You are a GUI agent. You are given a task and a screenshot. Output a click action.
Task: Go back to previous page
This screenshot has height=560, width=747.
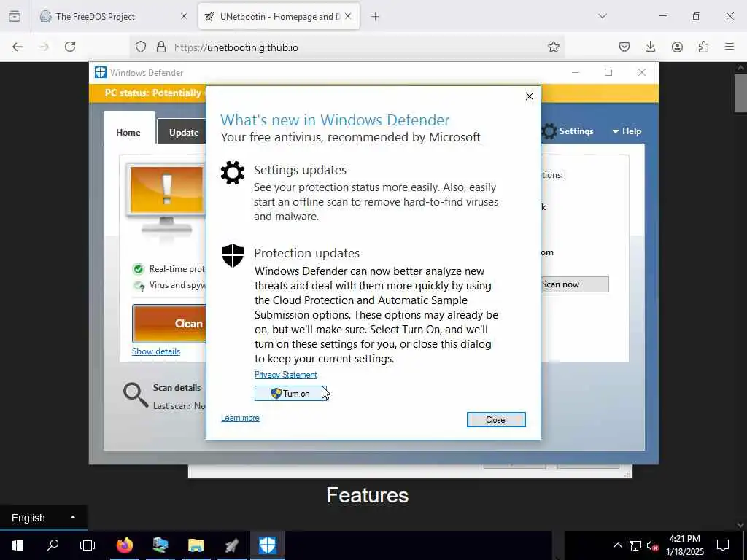click(x=18, y=47)
